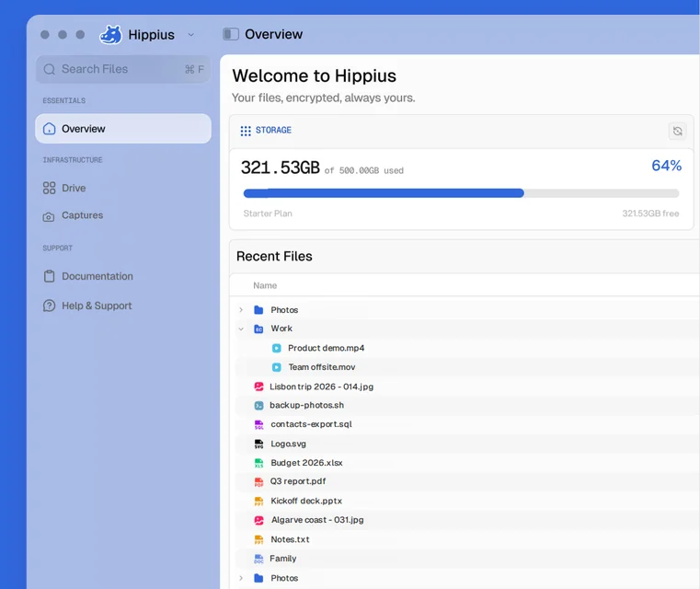Click the Q3 report.pdf PDF icon
The width and height of the screenshot is (700, 589).
[258, 482]
